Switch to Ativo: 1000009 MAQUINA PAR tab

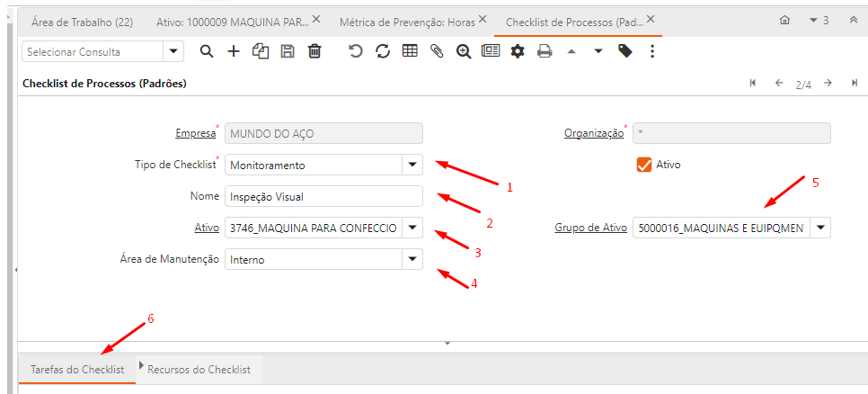pos(233,22)
